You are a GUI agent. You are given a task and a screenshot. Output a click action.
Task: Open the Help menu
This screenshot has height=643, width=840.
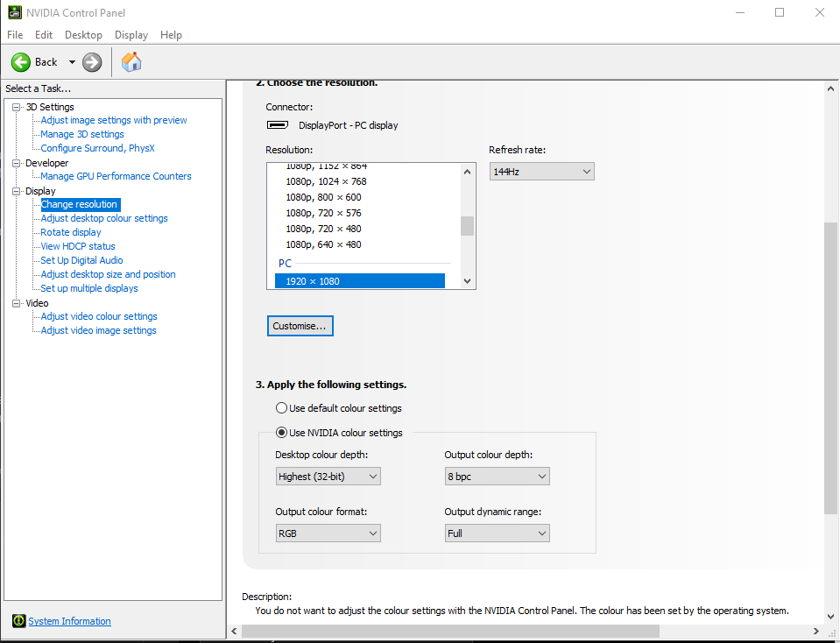tap(171, 35)
